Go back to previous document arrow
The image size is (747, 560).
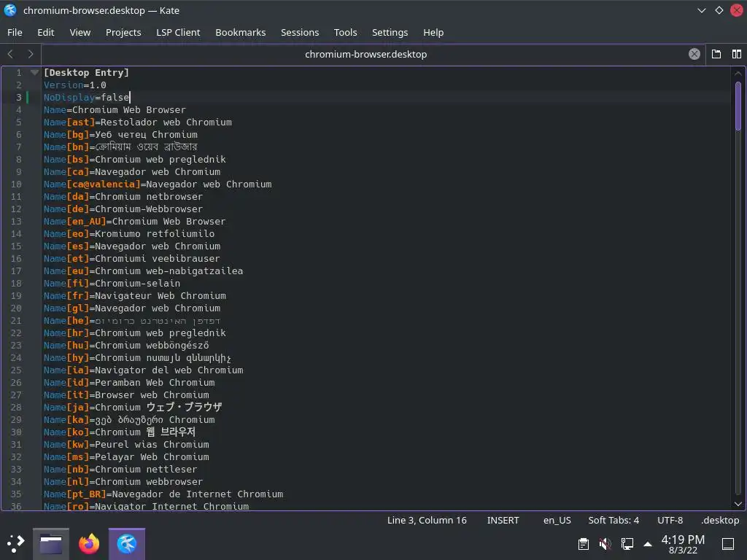[x=10, y=54]
